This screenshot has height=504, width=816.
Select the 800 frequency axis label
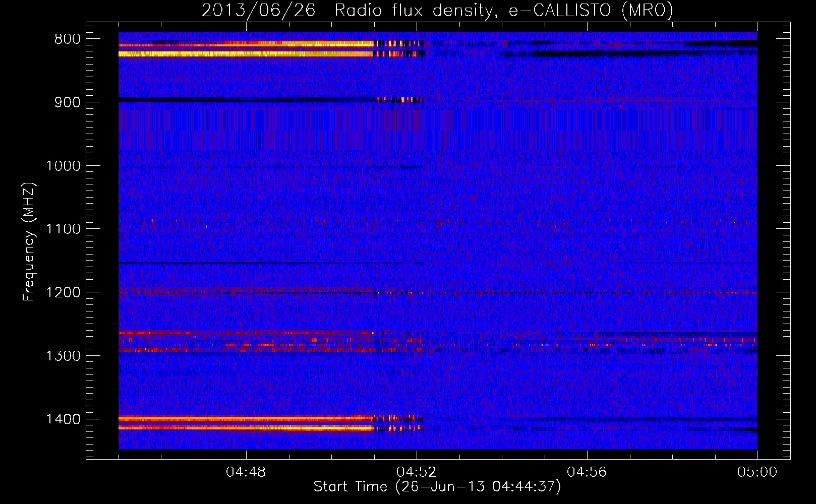(68, 39)
